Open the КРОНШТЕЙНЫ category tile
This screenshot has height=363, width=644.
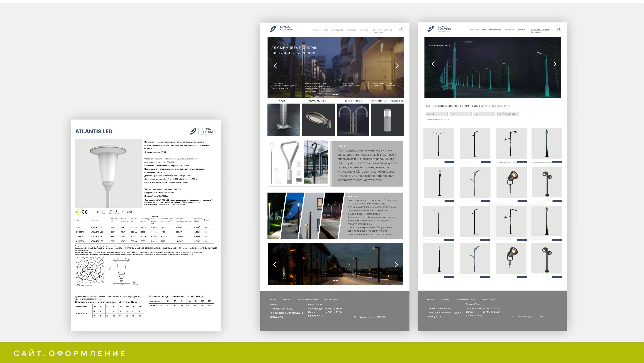[353, 120]
